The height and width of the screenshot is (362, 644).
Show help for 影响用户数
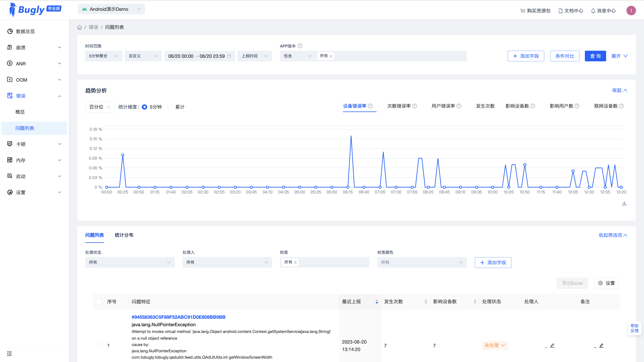click(x=577, y=106)
